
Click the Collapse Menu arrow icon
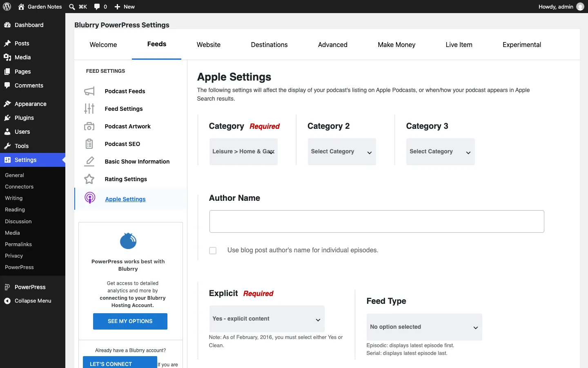point(7,301)
